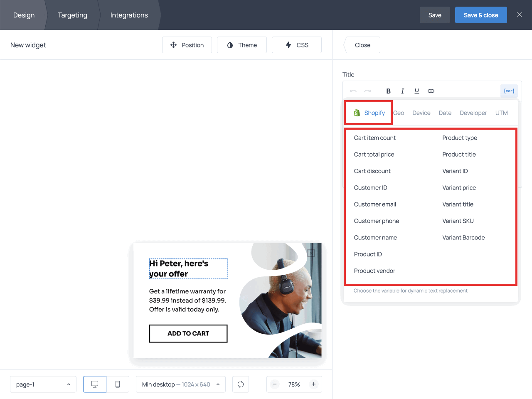Click the ADD TO CART button in the widget
Viewport: 532px width, 399px height.
(x=188, y=334)
